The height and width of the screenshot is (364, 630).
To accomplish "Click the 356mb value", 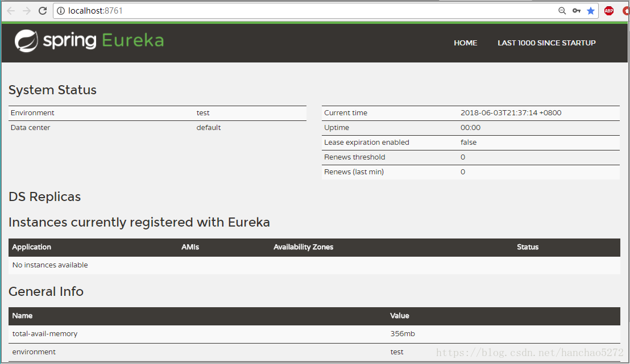I will tap(403, 334).
